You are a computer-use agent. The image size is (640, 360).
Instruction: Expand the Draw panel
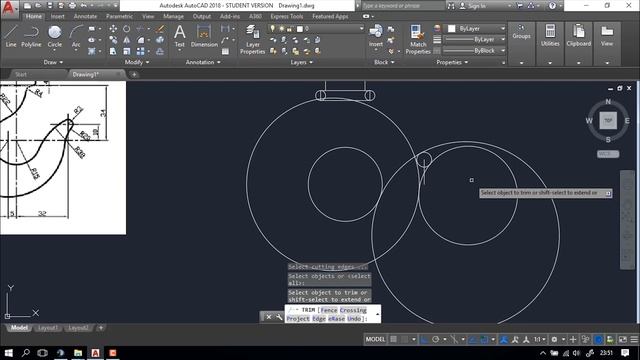[53, 62]
